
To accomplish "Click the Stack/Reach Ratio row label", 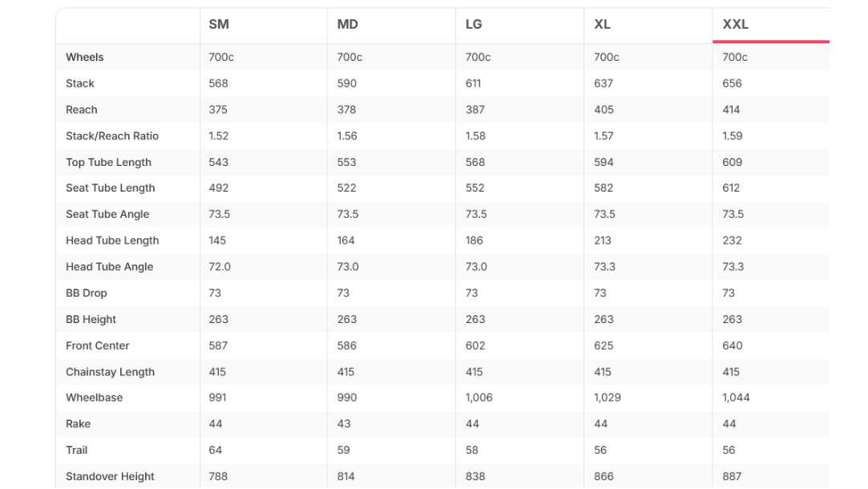I will click(x=112, y=136).
